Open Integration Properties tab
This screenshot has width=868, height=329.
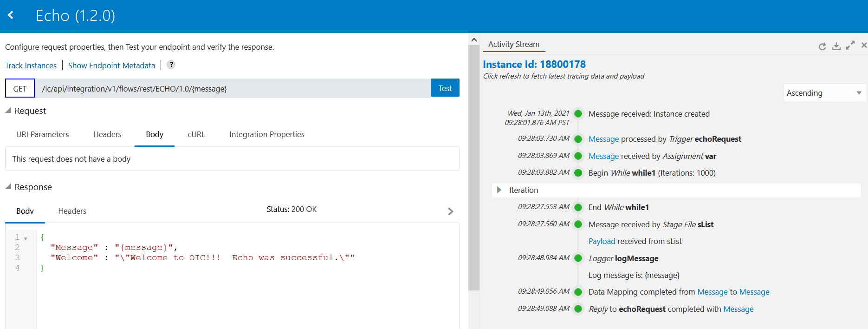pyautogui.click(x=267, y=134)
